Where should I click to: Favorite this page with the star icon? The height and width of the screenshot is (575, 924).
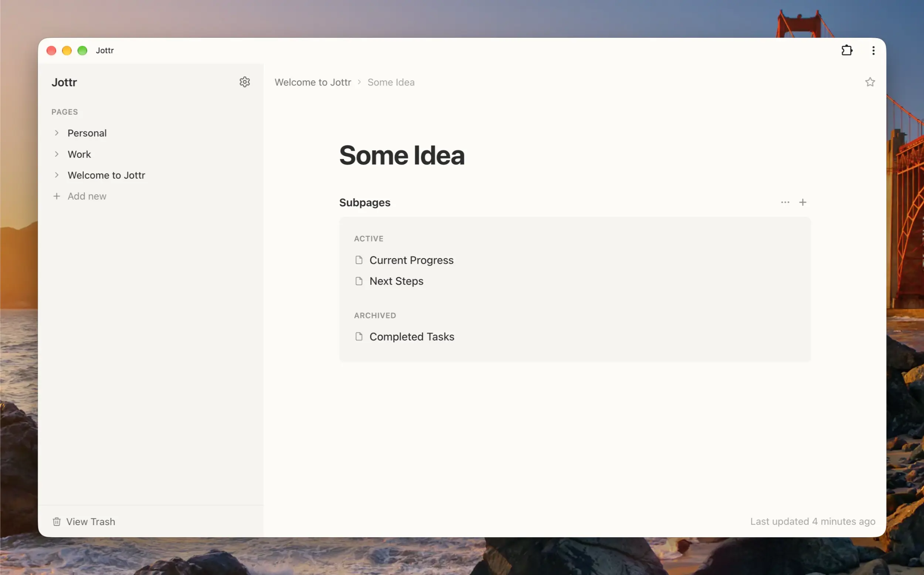(x=870, y=82)
